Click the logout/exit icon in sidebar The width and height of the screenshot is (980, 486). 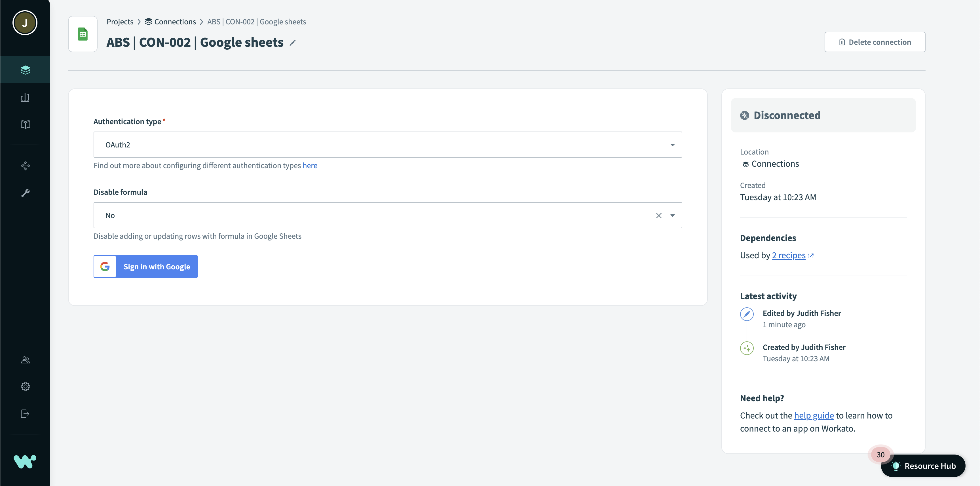tap(25, 413)
